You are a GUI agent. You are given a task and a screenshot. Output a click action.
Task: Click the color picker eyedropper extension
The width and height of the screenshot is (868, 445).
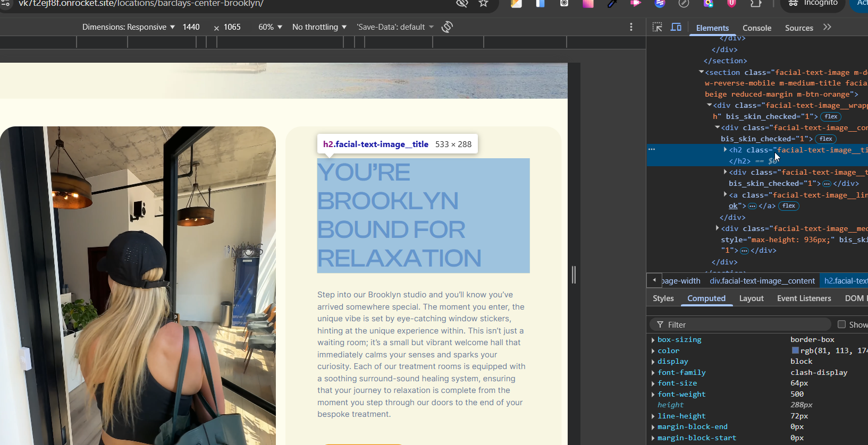pos(612,3)
